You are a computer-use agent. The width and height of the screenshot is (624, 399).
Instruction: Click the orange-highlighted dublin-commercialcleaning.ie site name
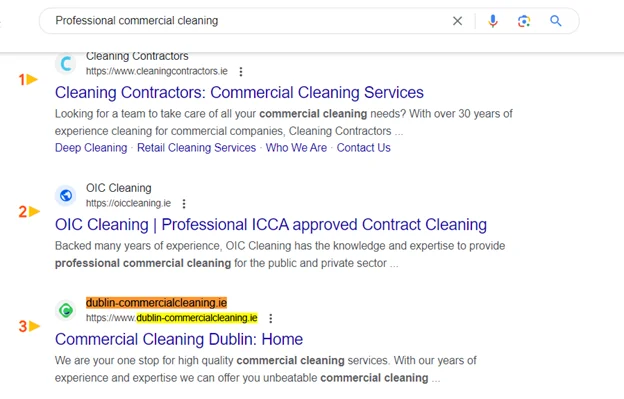click(x=156, y=303)
